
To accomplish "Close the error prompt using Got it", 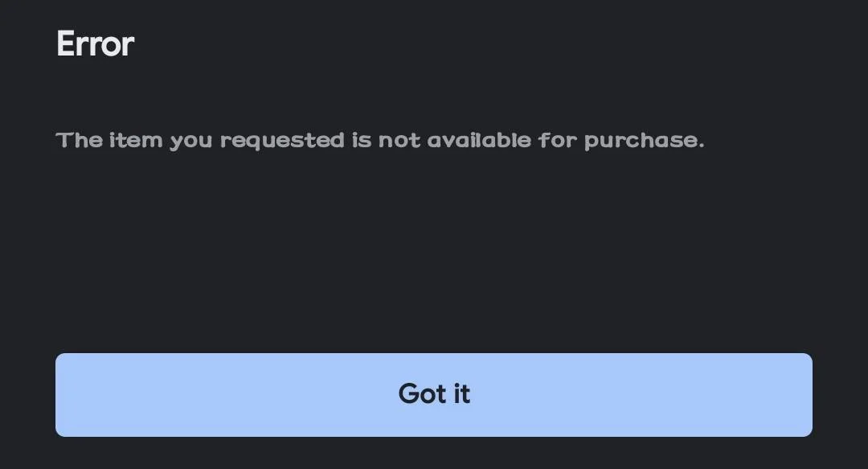I will (433, 395).
